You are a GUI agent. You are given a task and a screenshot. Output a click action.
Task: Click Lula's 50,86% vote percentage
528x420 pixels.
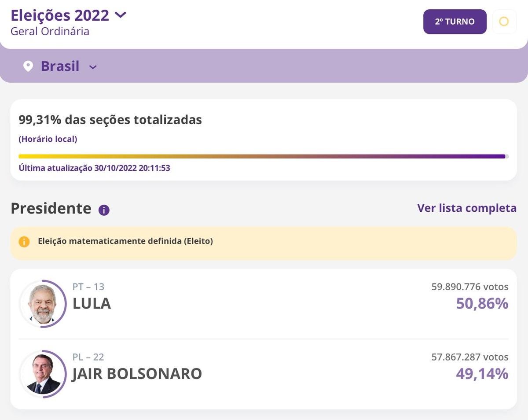(x=482, y=303)
